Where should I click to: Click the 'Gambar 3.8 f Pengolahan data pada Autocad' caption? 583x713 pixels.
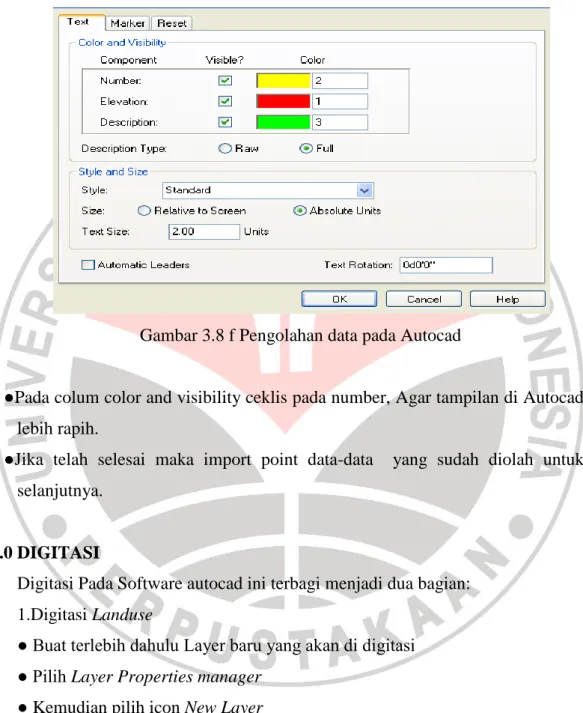[300, 336]
